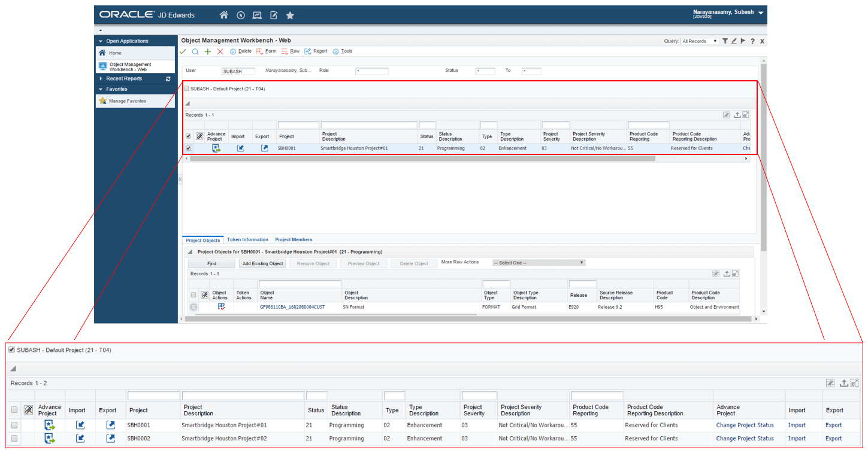Click the edit query pencil icon
Image resolution: width=868 pixels, height=453 pixels.
click(x=734, y=41)
